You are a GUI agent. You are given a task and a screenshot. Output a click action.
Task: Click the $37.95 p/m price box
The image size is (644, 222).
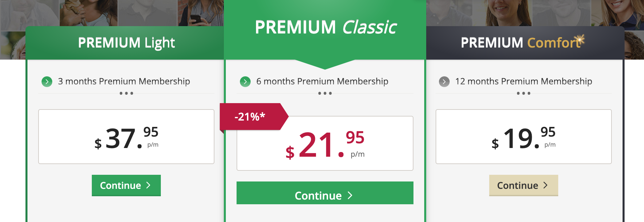(x=126, y=137)
